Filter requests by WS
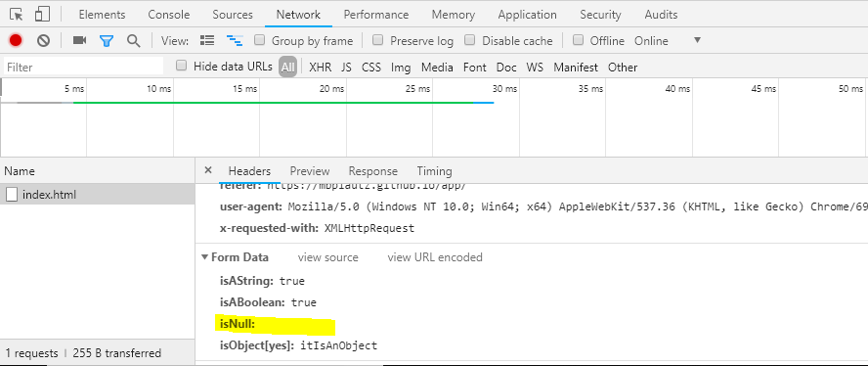 [535, 68]
